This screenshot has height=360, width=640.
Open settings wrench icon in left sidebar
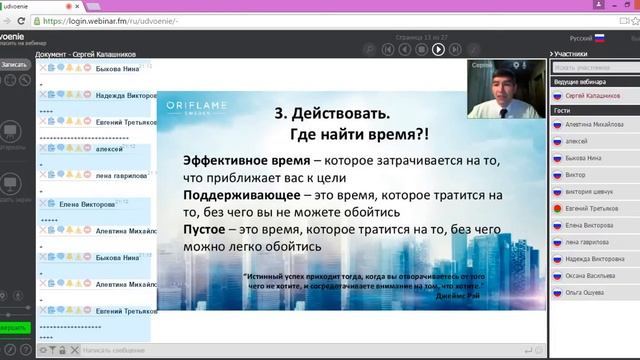coord(25,80)
